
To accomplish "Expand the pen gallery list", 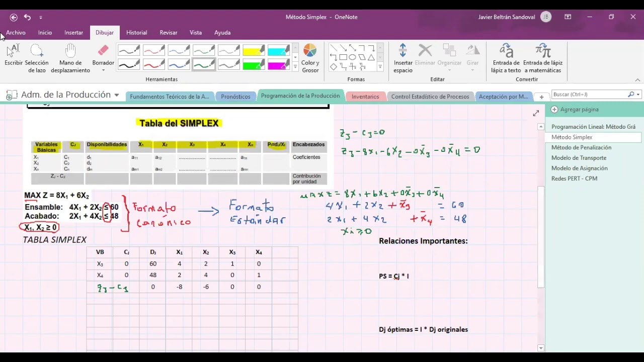I will (295, 67).
